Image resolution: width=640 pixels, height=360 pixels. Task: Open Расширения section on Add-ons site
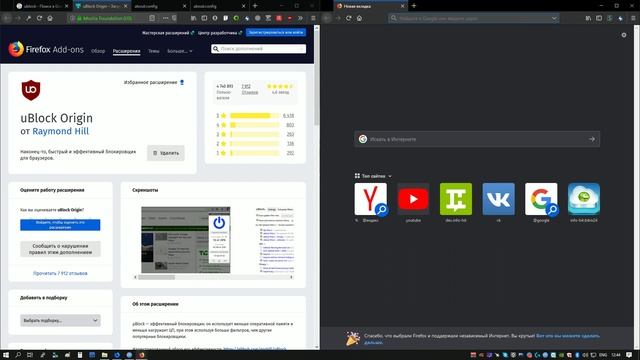127,51
